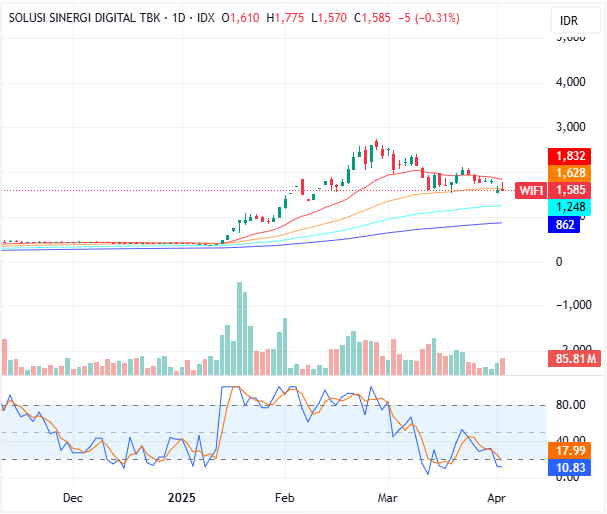The height and width of the screenshot is (514, 607).
Task: Click the blue 10.83 stochastic value label
Action: pyautogui.click(x=569, y=468)
